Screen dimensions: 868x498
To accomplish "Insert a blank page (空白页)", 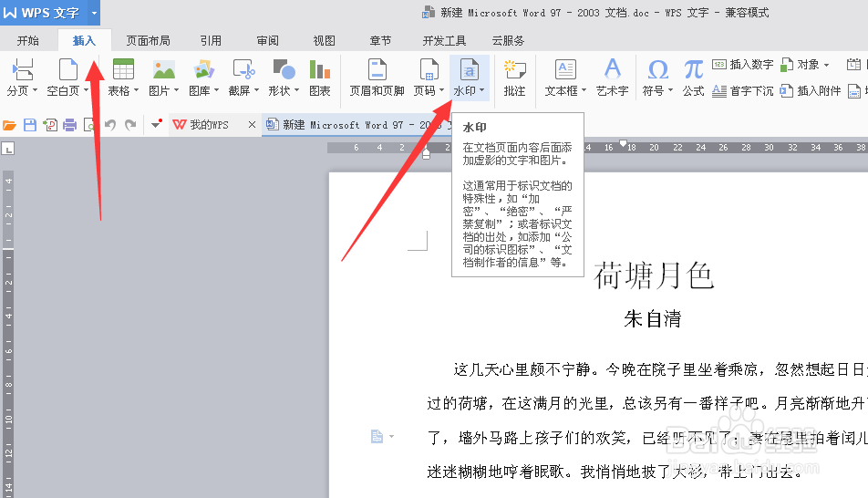I will point(68,70).
